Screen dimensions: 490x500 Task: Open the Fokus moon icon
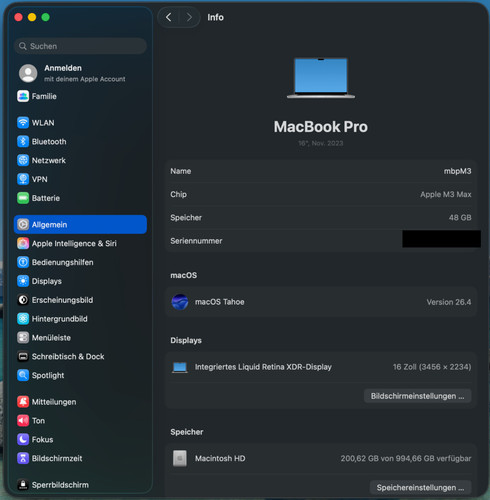[23, 439]
